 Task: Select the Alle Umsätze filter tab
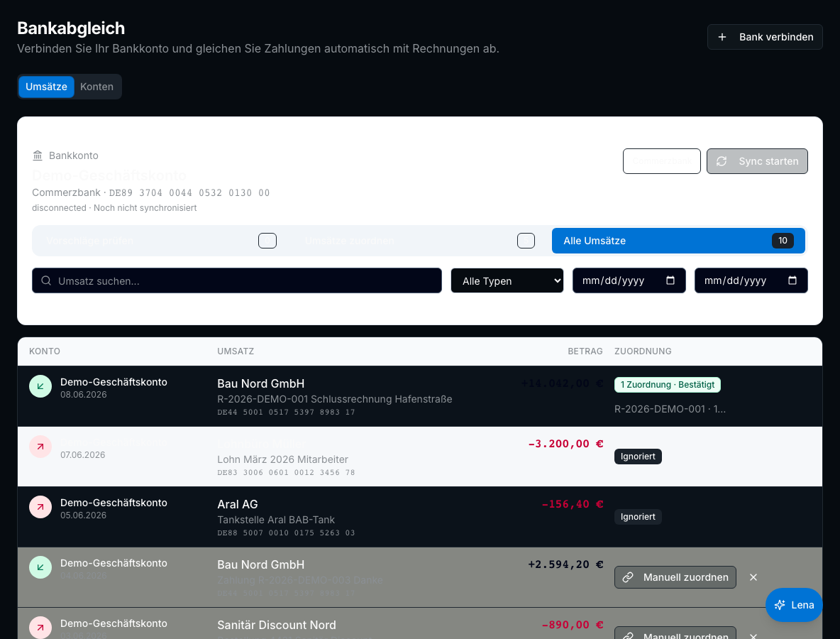click(x=678, y=241)
